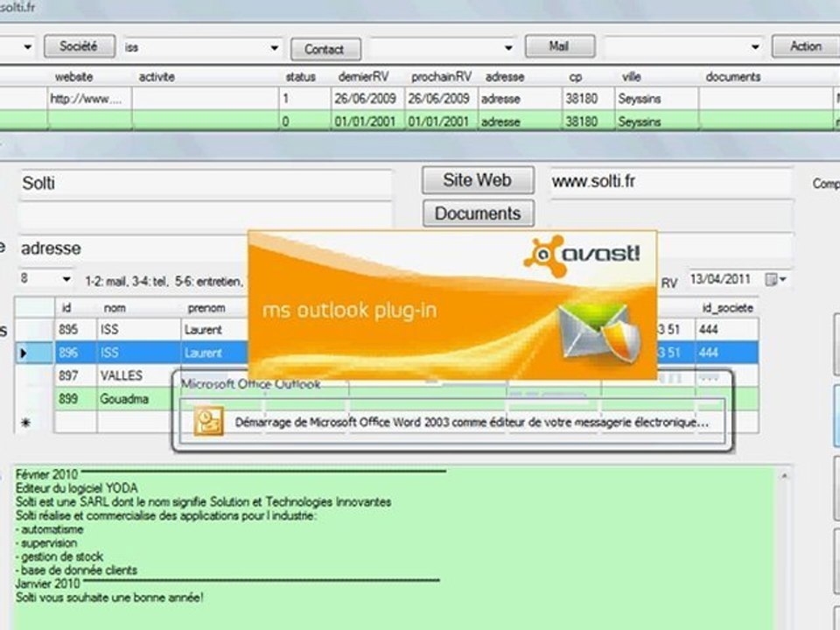Click the avast! envelope shield icon

[x=598, y=333]
